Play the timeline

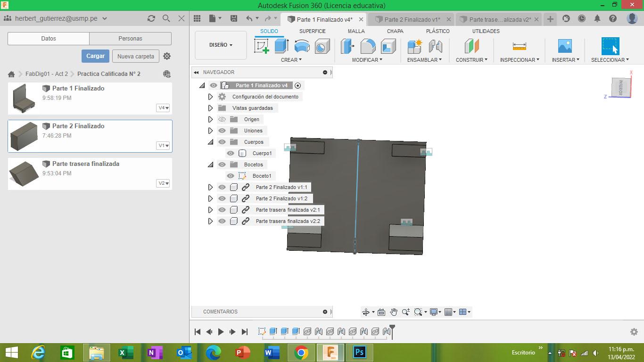click(221, 332)
